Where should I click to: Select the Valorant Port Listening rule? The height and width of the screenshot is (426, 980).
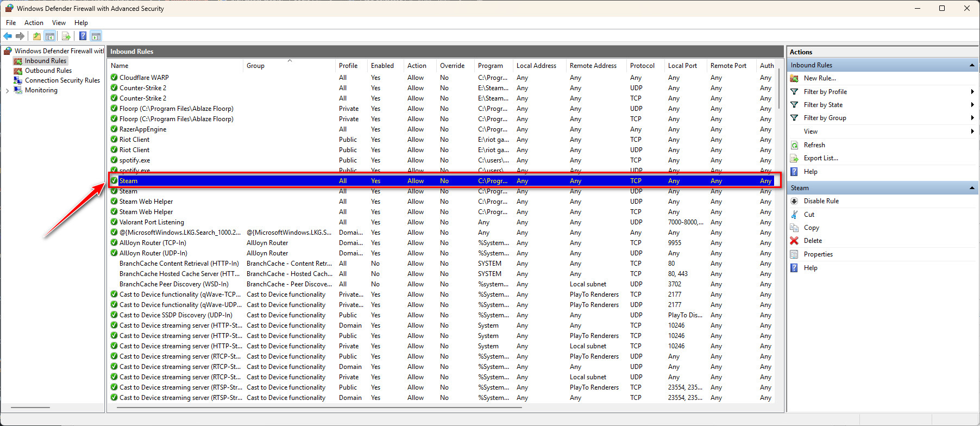tap(152, 222)
